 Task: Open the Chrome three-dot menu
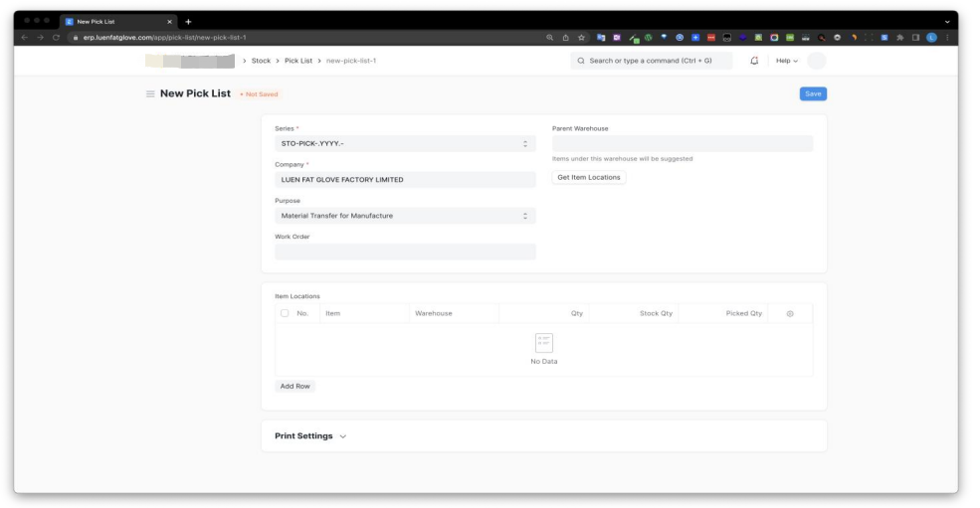pos(947,38)
